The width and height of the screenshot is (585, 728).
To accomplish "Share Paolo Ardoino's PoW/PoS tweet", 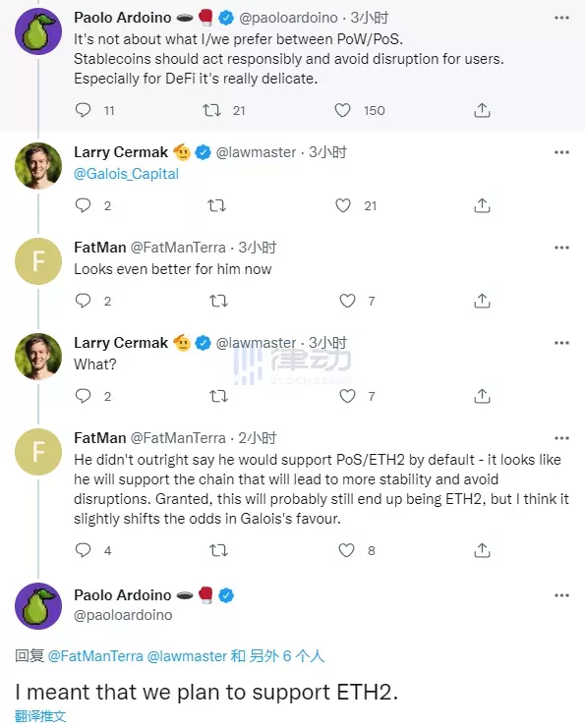I will point(482,110).
